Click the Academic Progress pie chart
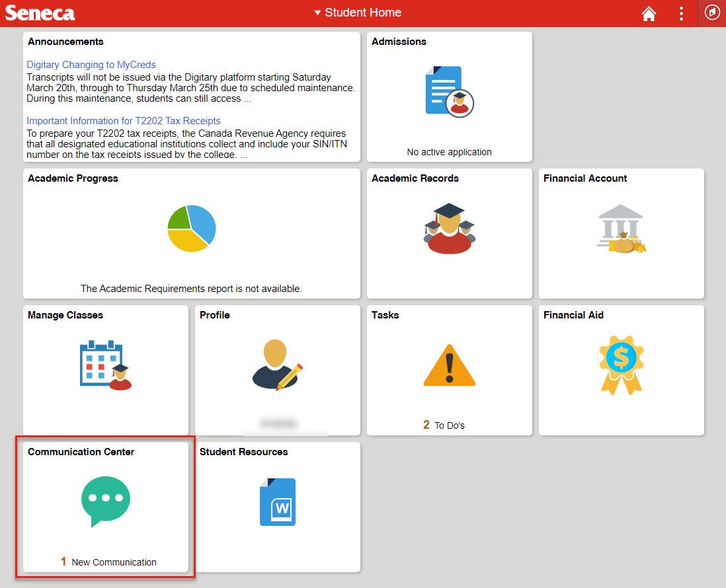 (192, 229)
